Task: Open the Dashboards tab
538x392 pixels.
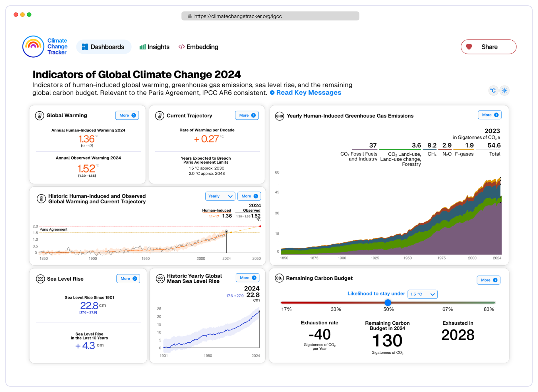Action: 104,47
